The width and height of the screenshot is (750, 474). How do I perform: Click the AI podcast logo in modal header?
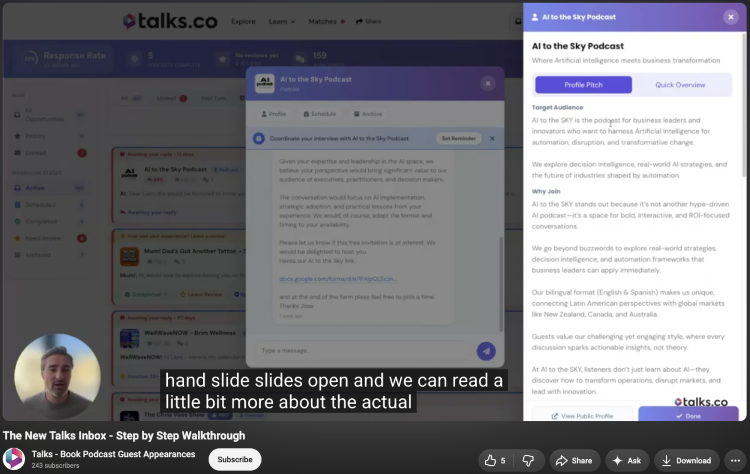click(265, 83)
